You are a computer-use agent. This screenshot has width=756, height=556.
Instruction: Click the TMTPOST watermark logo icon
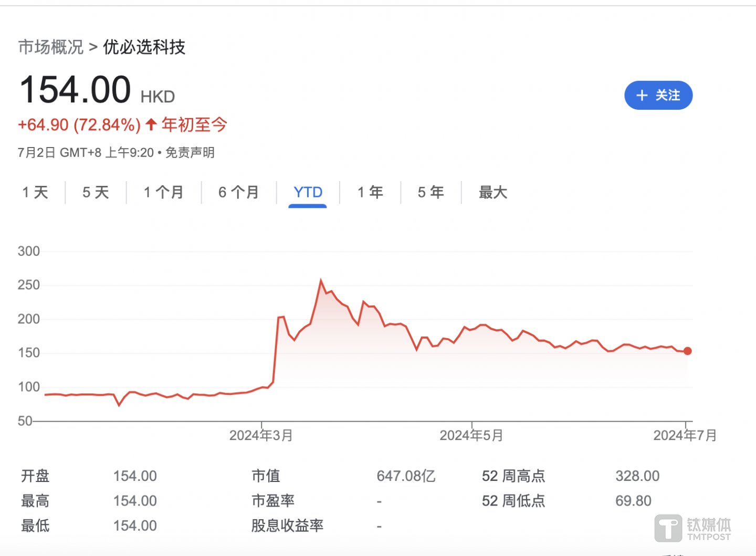tap(668, 528)
